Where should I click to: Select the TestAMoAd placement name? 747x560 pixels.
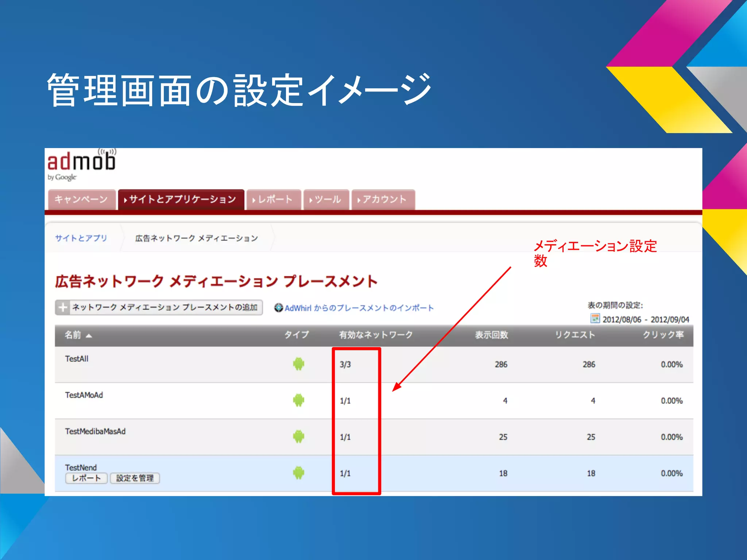click(84, 395)
